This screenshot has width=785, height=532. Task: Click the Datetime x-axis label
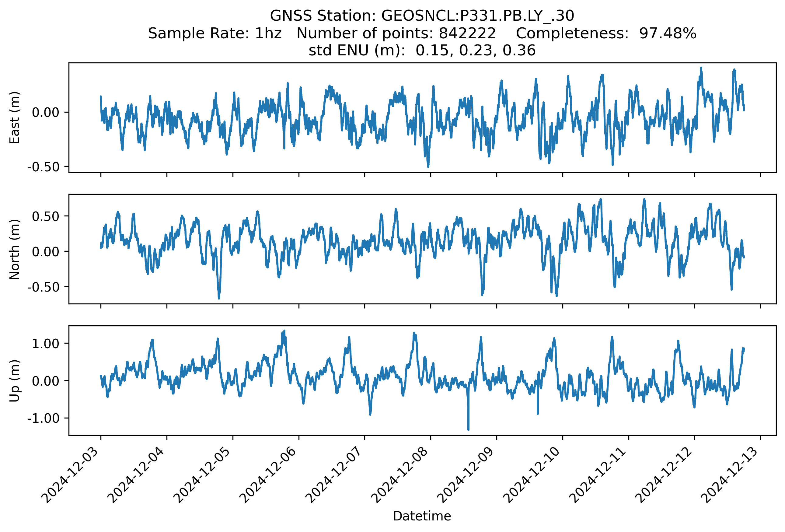click(x=422, y=516)
